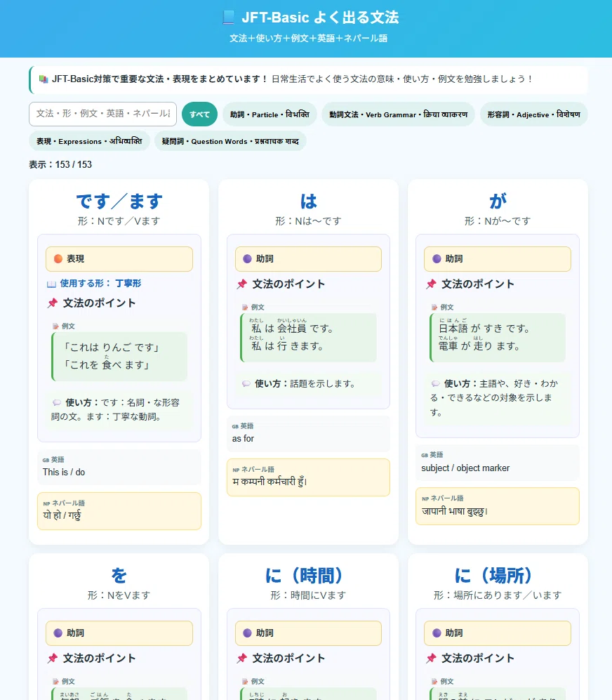Click 'subject / object marker' text
Screen dimensions: 612x700
tap(465, 468)
